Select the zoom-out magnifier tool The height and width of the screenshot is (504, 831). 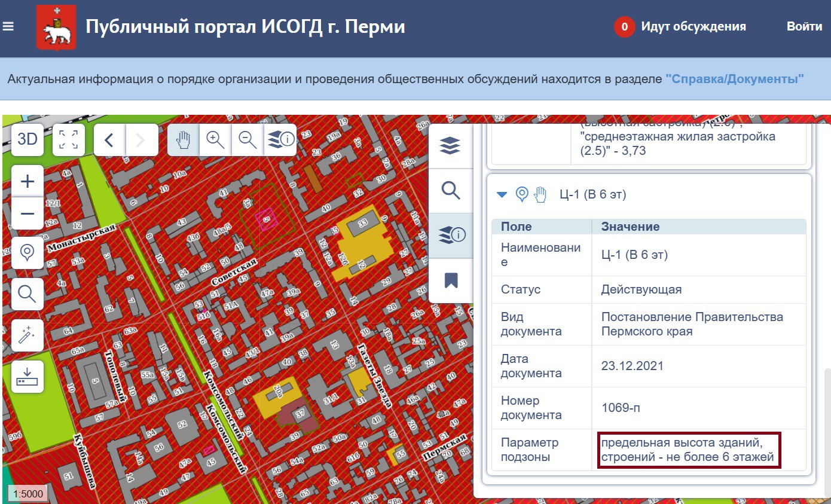pyautogui.click(x=248, y=140)
